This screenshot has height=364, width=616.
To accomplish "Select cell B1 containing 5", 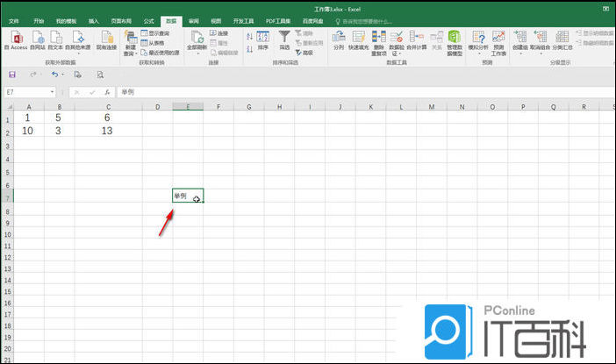I will coord(60,118).
